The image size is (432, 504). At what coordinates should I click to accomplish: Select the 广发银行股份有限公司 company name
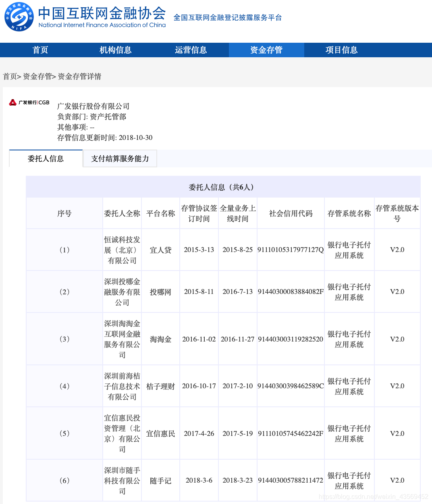pyautogui.click(x=93, y=106)
